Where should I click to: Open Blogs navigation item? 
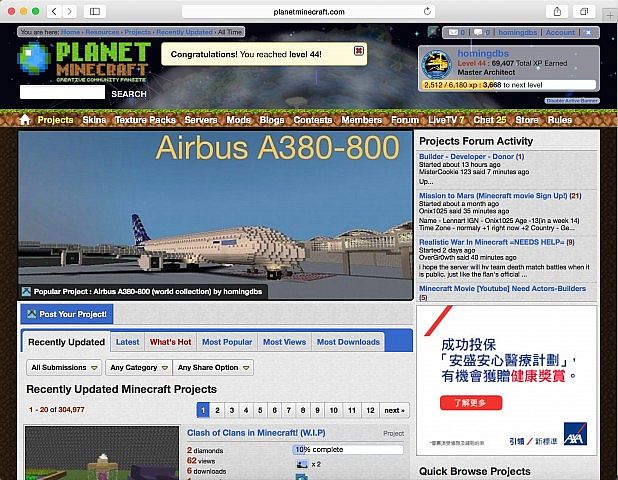[272, 120]
